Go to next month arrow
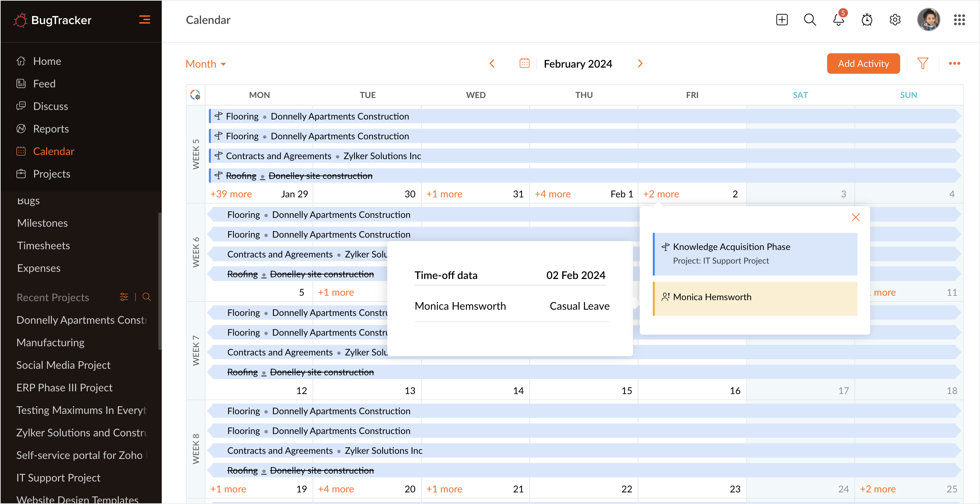Image resolution: width=980 pixels, height=504 pixels. (x=640, y=64)
